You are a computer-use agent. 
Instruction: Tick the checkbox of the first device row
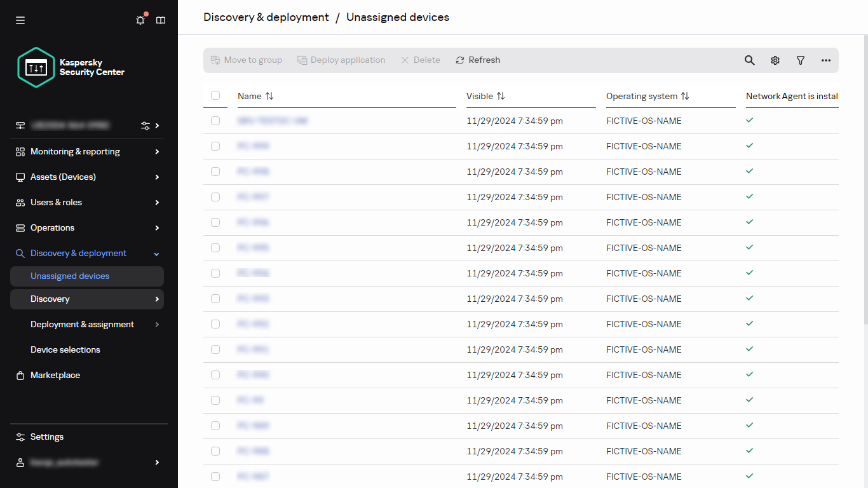click(215, 120)
